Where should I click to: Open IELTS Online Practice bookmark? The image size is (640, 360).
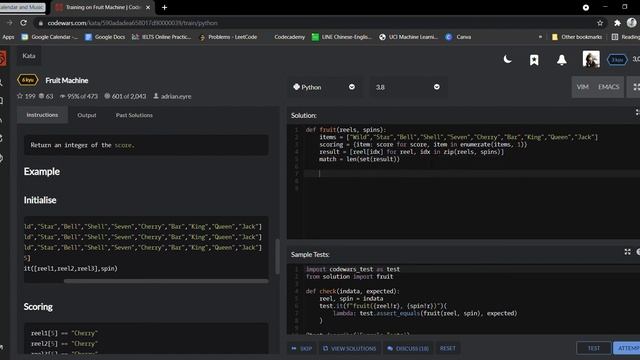click(x=162, y=37)
